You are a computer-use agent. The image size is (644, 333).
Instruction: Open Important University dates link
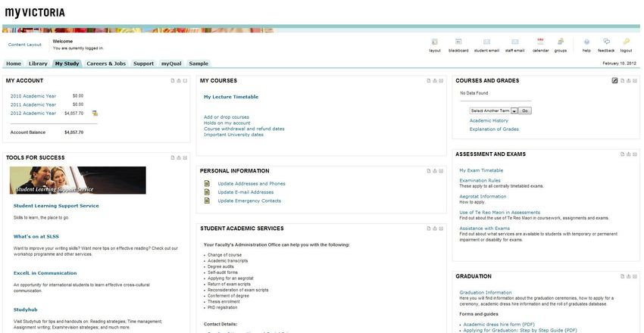[x=233, y=135]
